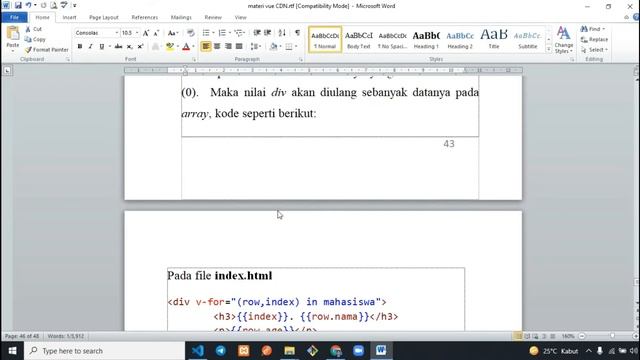Save the document from Quick Access Toolbar
The height and width of the screenshot is (360, 640).
[18, 5]
